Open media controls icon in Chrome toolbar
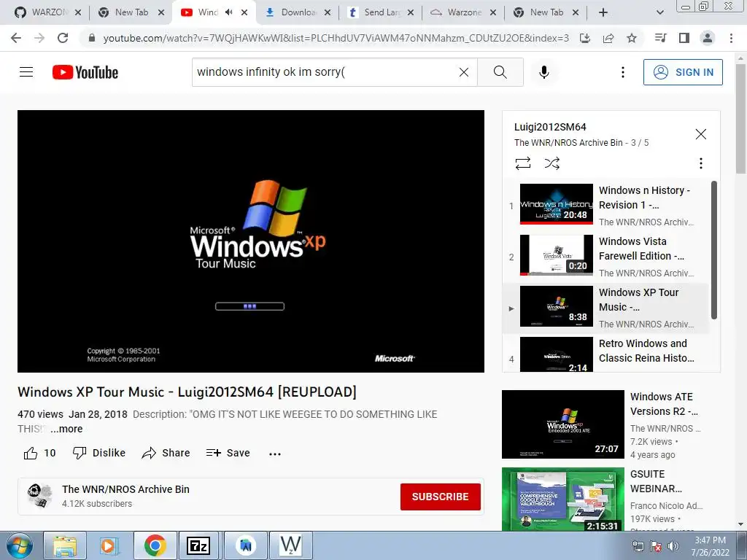This screenshot has width=747, height=560. pyautogui.click(x=661, y=38)
